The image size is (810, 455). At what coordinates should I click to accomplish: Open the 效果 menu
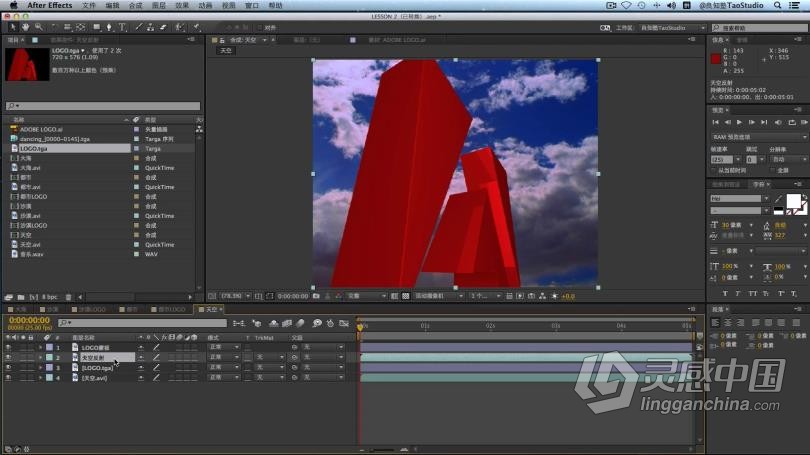click(182, 5)
